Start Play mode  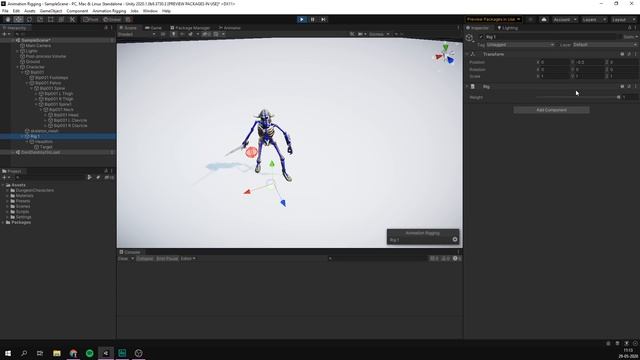click(302, 19)
